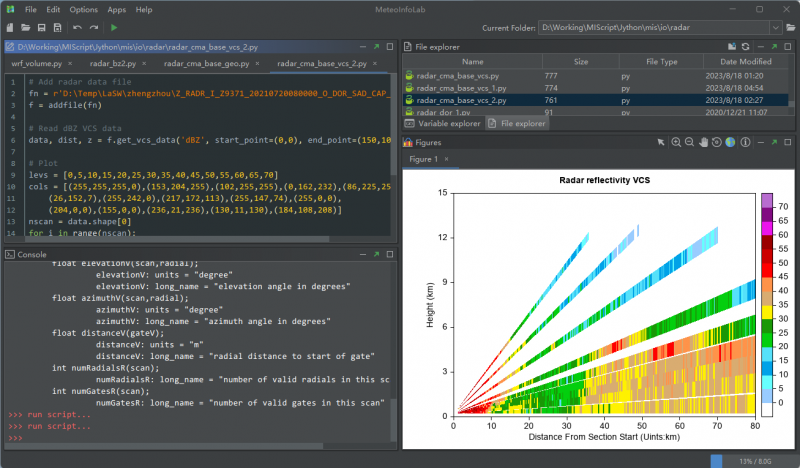Select the Zoom In tool in Figures
This screenshot has height=468, width=800.
click(x=676, y=143)
